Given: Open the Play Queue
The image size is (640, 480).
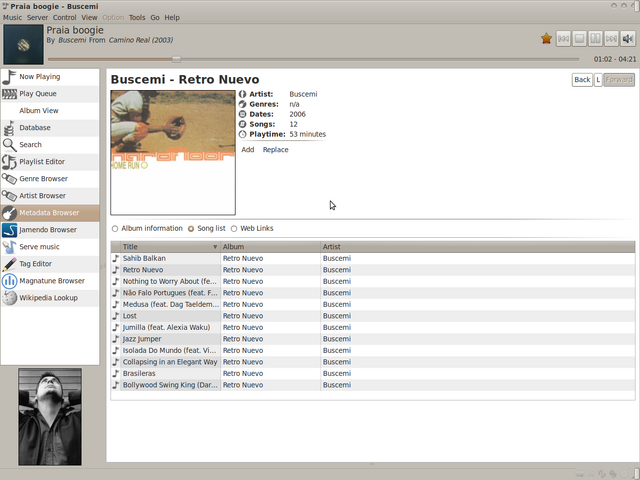Looking at the screenshot, I should (x=50, y=94).
